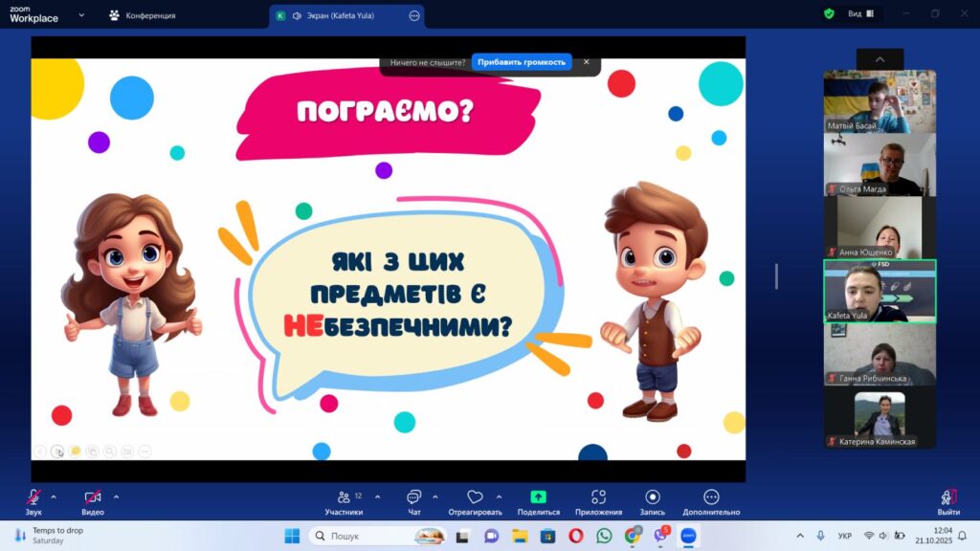This screenshot has height=551, width=980.
Task: Click the green Поделиться share screen icon
Action: tap(538, 497)
